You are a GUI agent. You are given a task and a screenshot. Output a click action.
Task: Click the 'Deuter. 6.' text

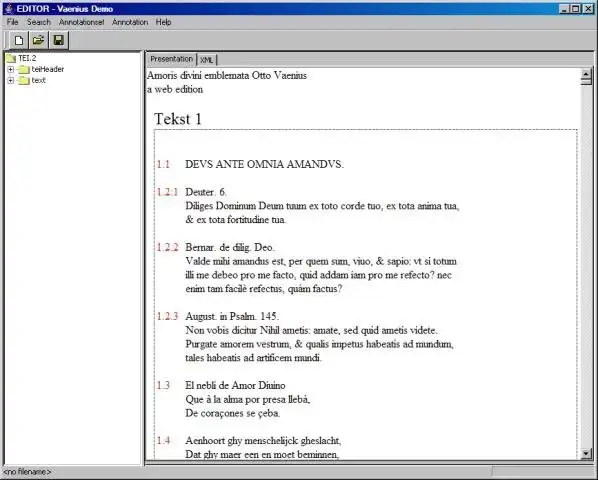pos(206,192)
